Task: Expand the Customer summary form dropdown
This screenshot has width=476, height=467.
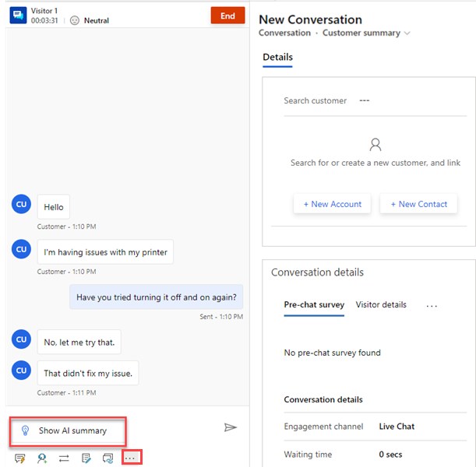Action: pyautogui.click(x=407, y=33)
